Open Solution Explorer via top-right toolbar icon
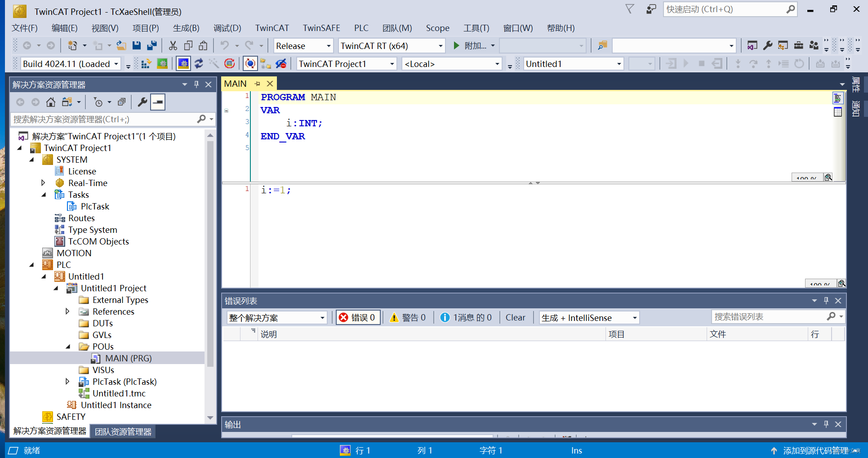 tap(752, 45)
